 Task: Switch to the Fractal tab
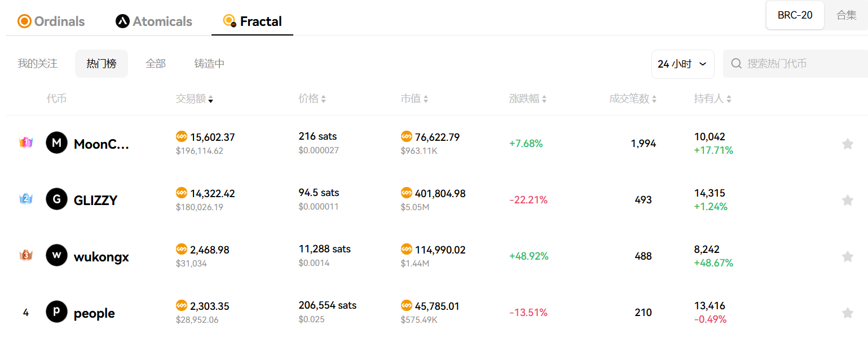(253, 21)
